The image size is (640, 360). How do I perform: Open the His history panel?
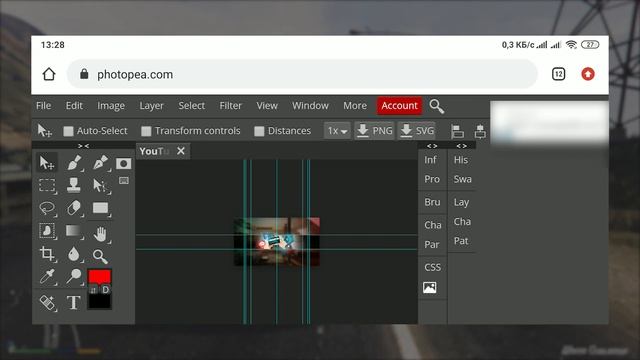tap(461, 160)
